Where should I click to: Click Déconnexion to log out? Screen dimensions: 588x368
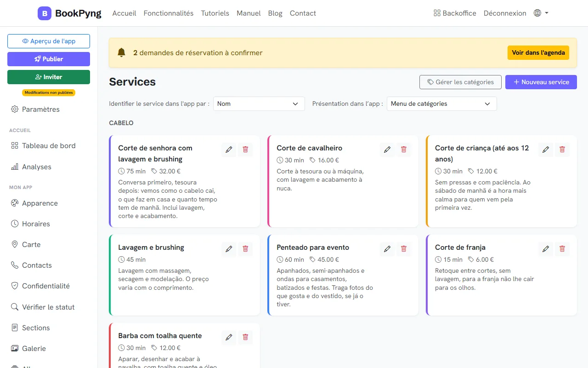[505, 13]
